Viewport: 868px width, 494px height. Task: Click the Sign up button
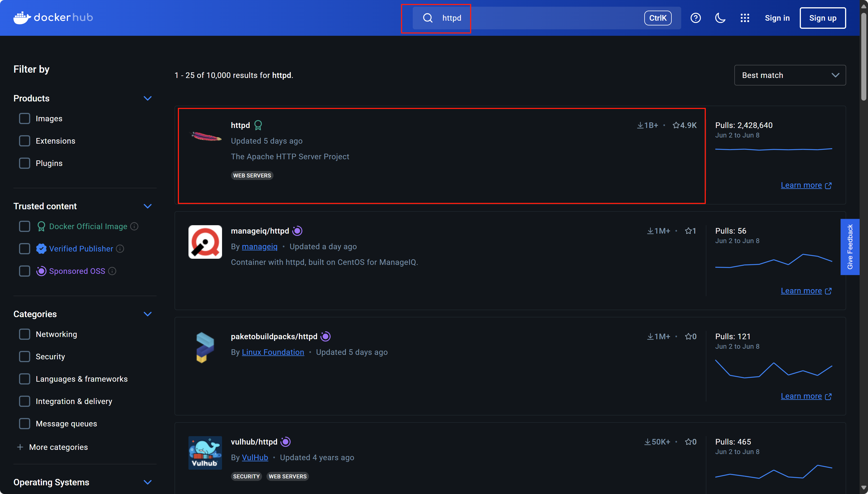point(822,18)
